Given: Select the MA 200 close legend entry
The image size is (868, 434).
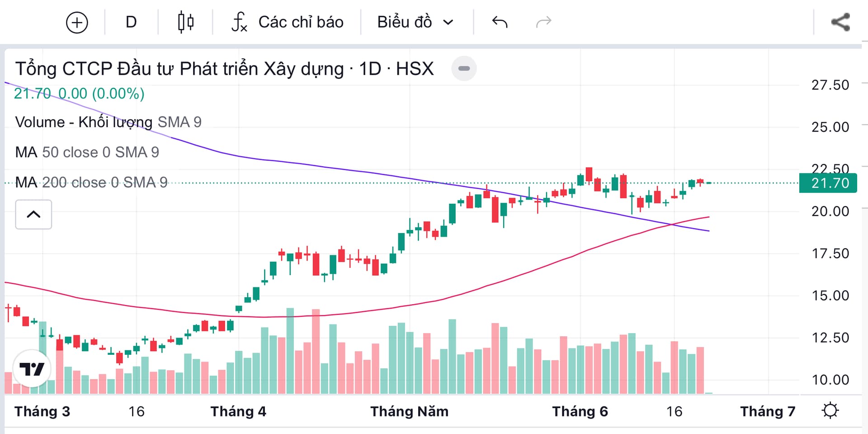Looking at the screenshot, I should pos(91,182).
